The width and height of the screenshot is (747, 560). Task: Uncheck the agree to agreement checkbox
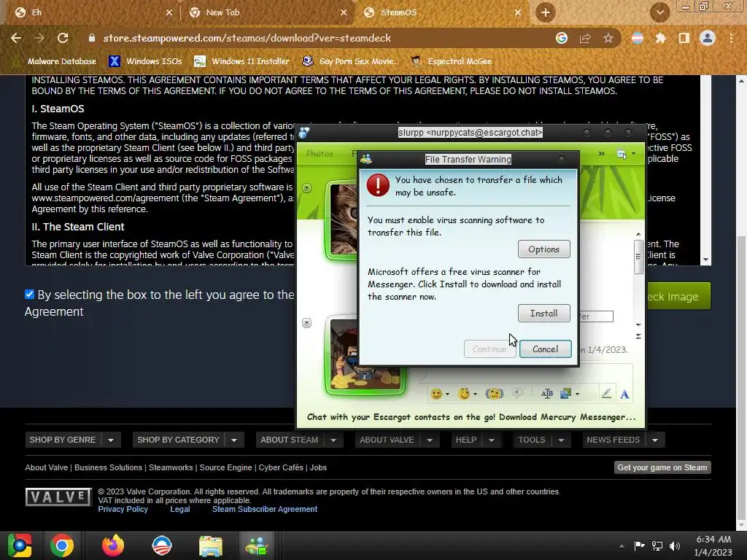29,295
